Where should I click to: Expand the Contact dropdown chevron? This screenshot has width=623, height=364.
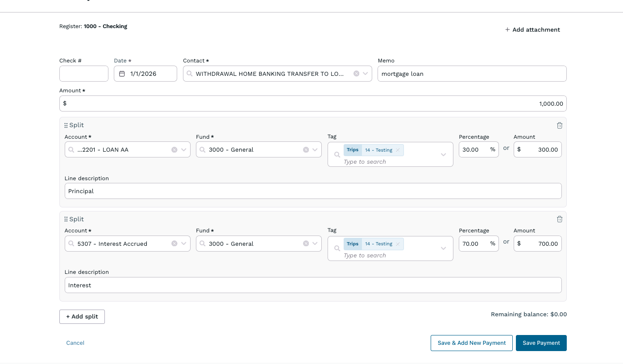click(366, 73)
